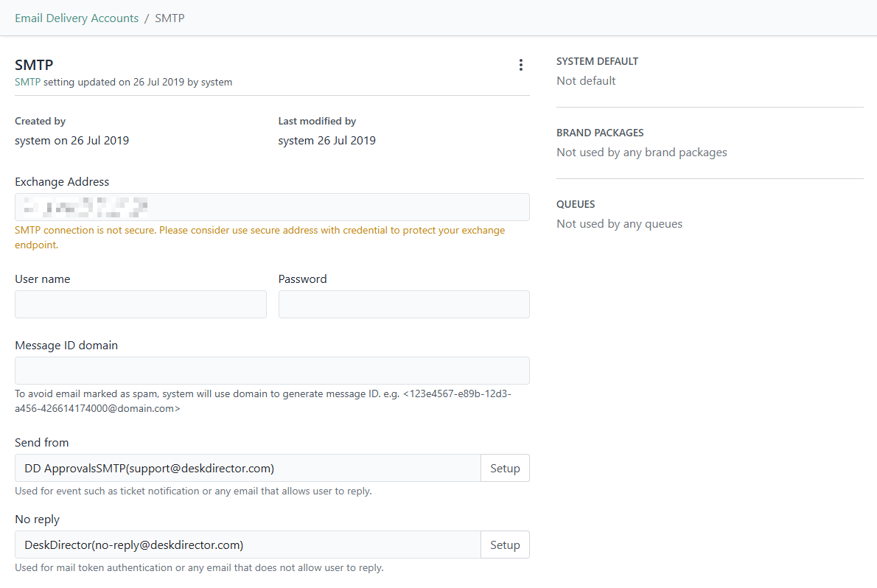877x588 pixels.
Task: Select the Password input box
Action: 404,304
